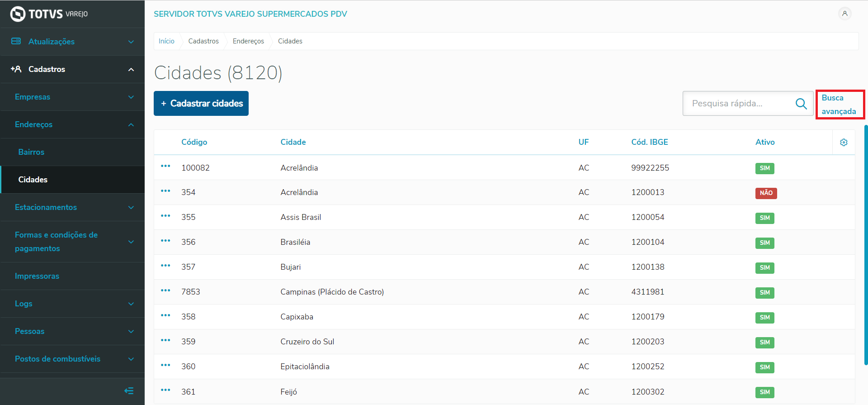This screenshot has width=868, height=405.
Task: Click the city name Brasiléia
Action: pos(295,242)
